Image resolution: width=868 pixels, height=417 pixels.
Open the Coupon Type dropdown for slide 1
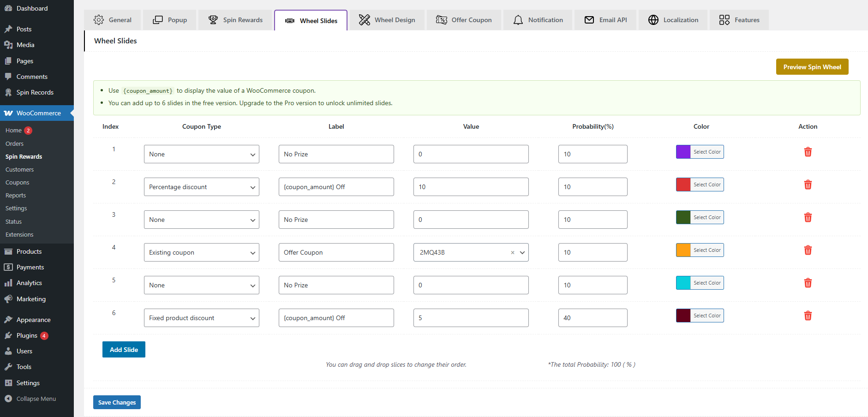(201, 154)
